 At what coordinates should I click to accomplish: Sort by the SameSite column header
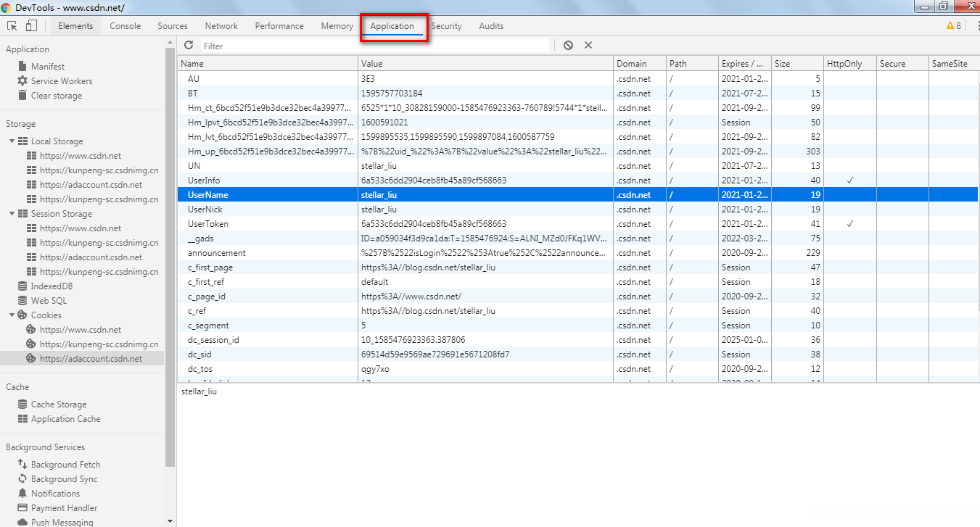click(x=953, y=64)
